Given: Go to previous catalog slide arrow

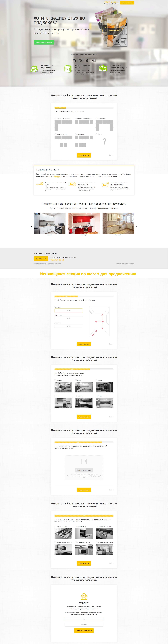Looking at the screenshot, I should 32,226.
